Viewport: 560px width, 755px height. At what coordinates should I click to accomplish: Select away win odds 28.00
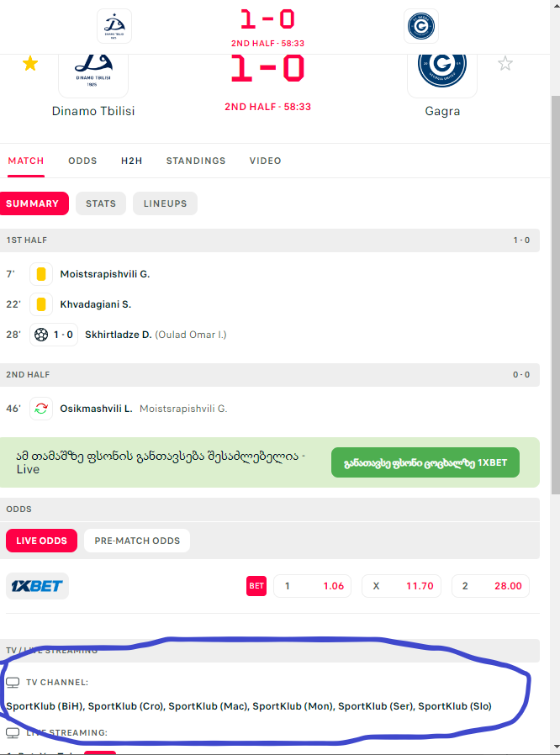[490, 586]
